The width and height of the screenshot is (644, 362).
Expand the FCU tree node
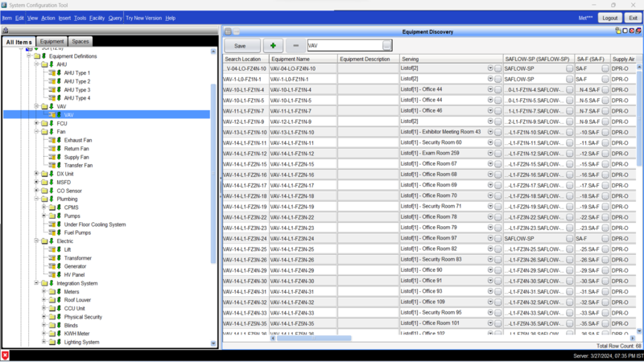tap(36, 123)
